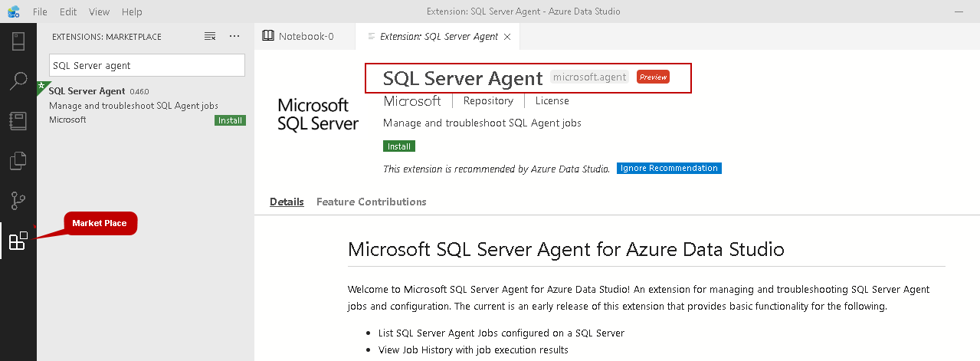Open the Source Control icon
Image resolution: width=980 pixels, height=361 pixels.
pyautogui.click(x=18, y=202)
